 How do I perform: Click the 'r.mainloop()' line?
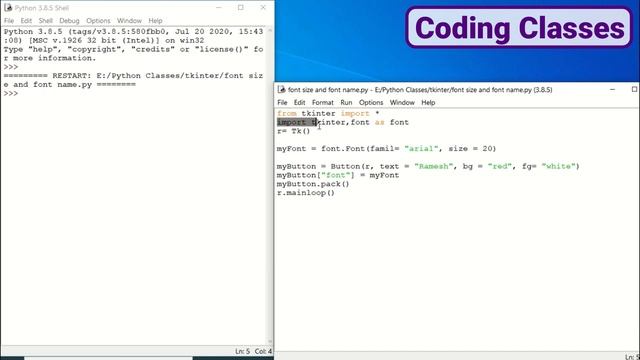306,193
